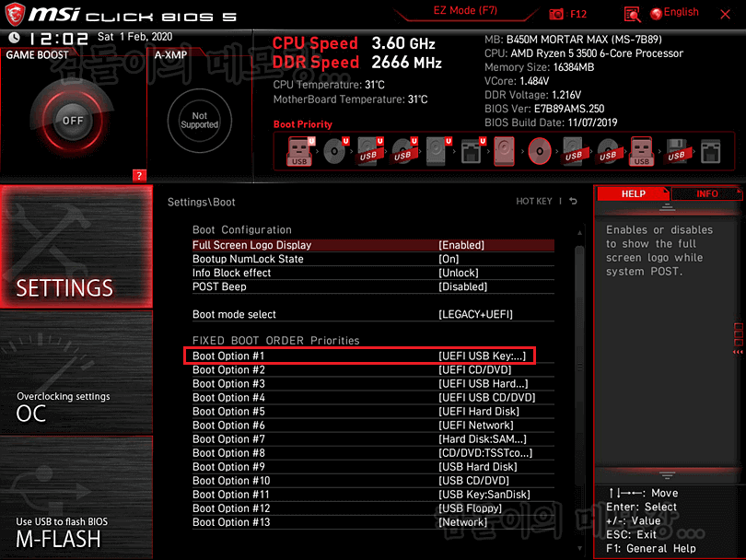Screen dimensions: 746x560
Task: Click scroll-up arrow above the boot list
Action: click(579, 233)
